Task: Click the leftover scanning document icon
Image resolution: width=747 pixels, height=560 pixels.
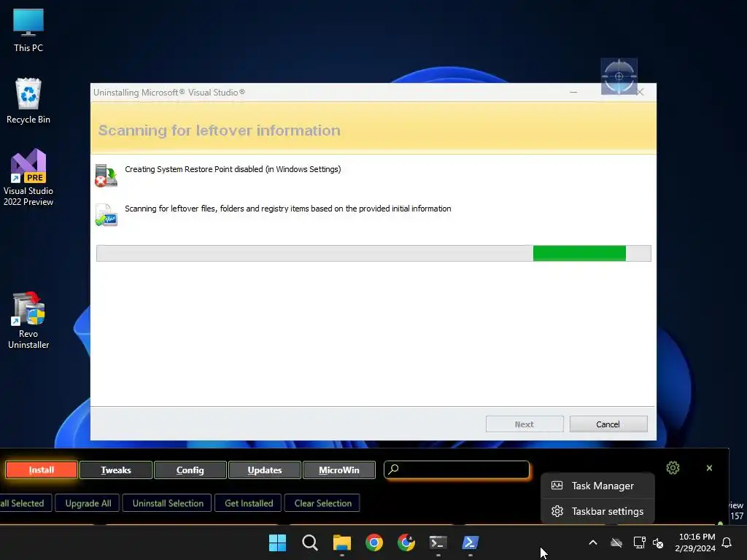Action: coord(106,215)
